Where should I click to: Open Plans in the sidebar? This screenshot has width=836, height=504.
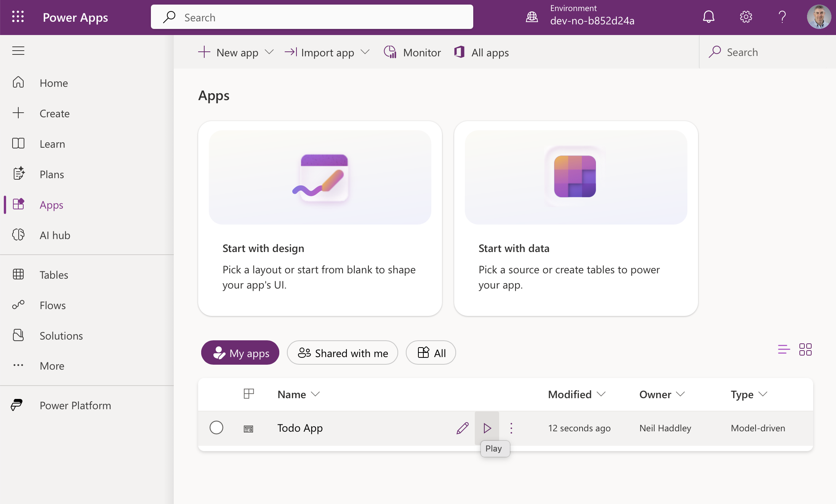87,174
